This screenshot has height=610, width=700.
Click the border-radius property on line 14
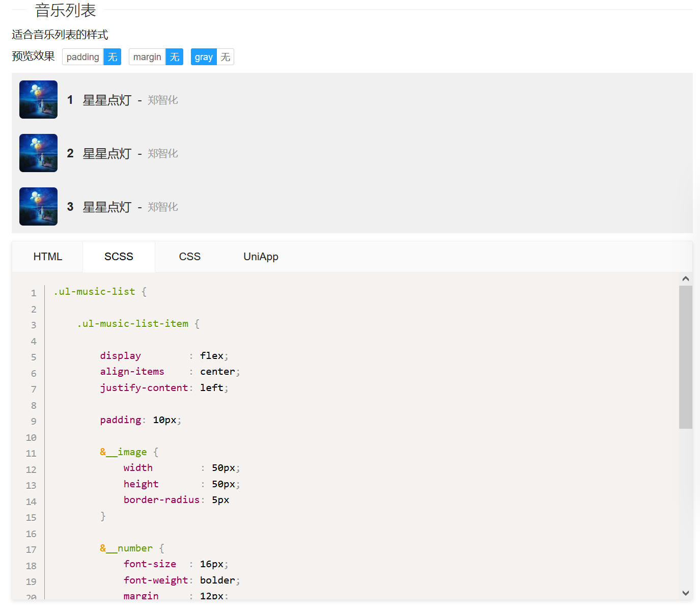[x=162, y=500]
